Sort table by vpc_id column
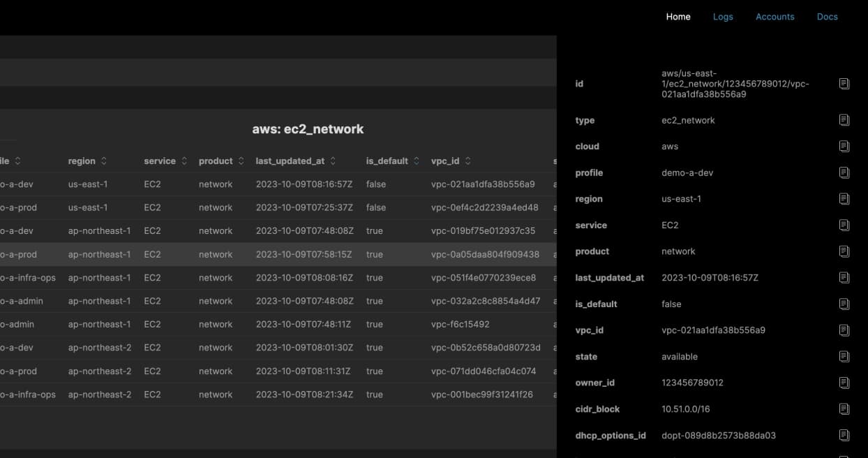 coord(467,161)
